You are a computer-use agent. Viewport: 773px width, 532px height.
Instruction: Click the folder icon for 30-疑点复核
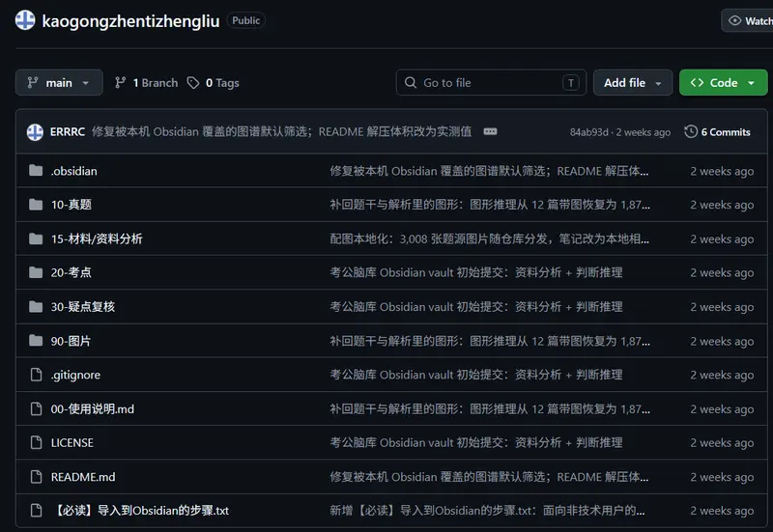[x=36, y=307]
